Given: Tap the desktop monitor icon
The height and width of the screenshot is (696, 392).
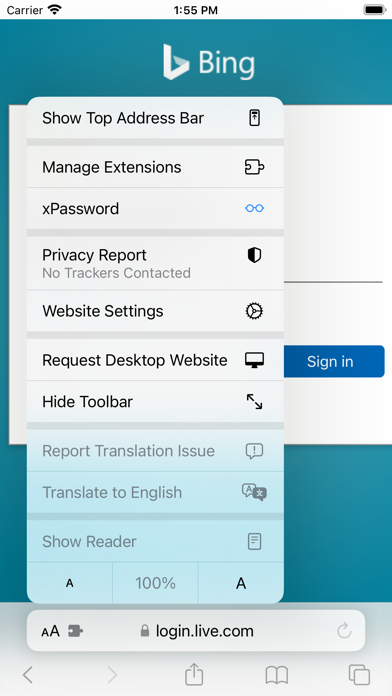Looking at the screenshot, I should [x=254, y=360].
